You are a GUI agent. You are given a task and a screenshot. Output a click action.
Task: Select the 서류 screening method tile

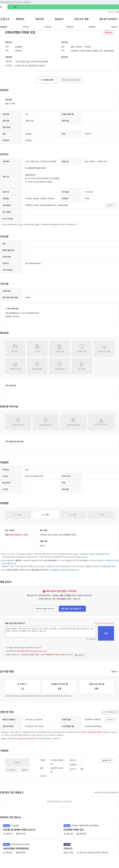coord(18,515)
